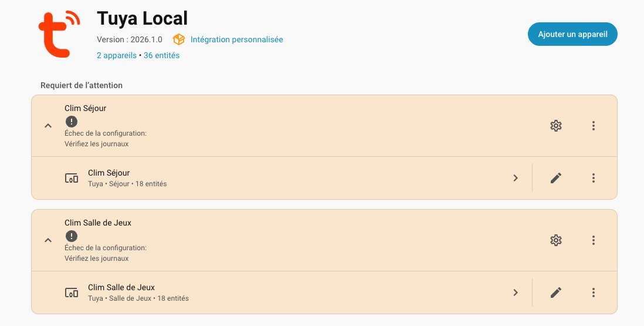This screenshot has width=644, height=326.
Task: Open settings gear for Clim Salle de Jeux entry
Action: pyautogui.click(x=556, y=240)
